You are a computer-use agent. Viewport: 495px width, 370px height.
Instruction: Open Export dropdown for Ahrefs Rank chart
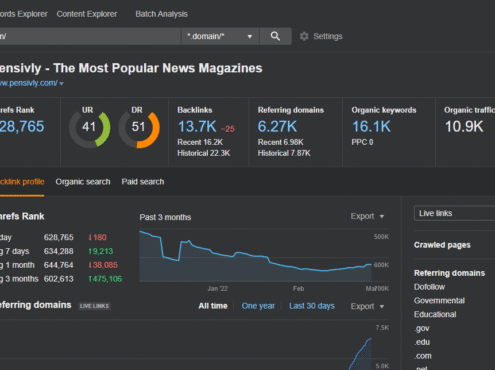pyautogui.click(x=367, y=216)
